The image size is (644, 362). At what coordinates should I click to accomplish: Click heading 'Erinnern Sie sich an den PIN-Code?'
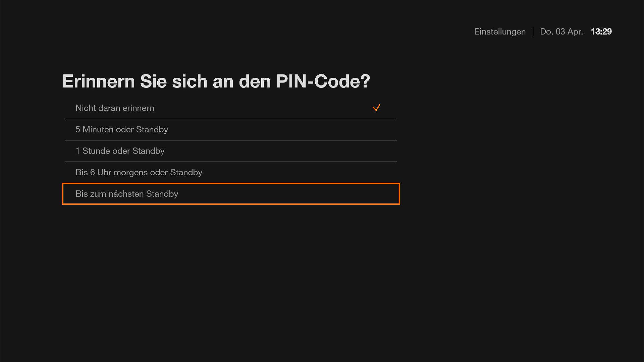coord(216,81)
